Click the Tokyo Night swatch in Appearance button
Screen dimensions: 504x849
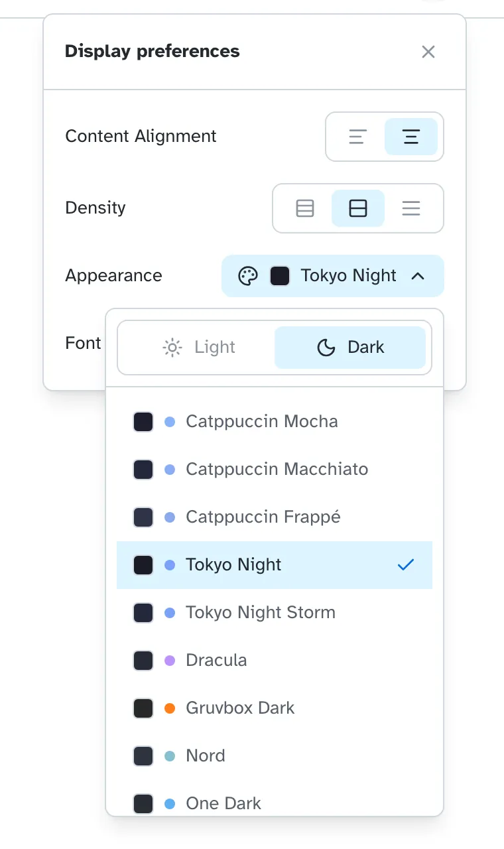280,276
